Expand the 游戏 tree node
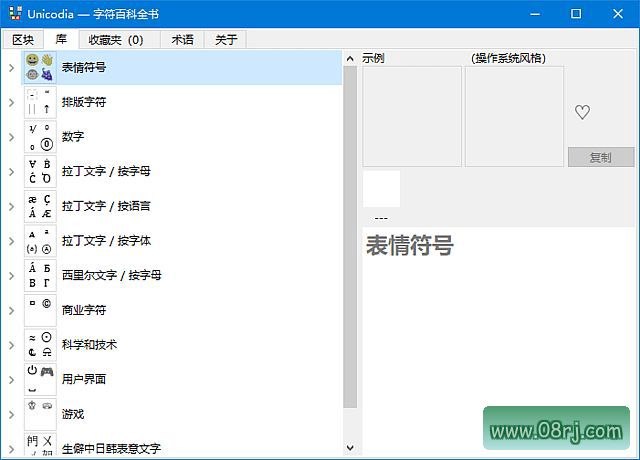 pyautogui.click(x=11, y=415)
